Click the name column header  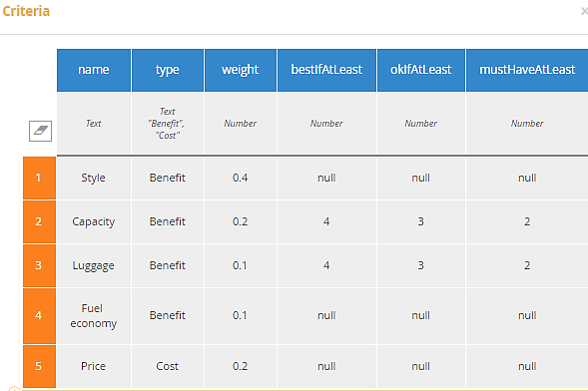(94, 70)
